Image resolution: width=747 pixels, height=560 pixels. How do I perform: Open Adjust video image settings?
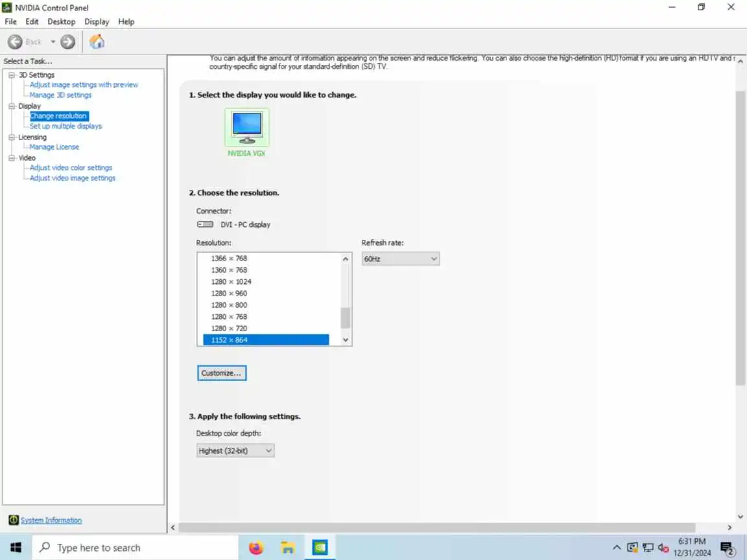coord(73,178)
